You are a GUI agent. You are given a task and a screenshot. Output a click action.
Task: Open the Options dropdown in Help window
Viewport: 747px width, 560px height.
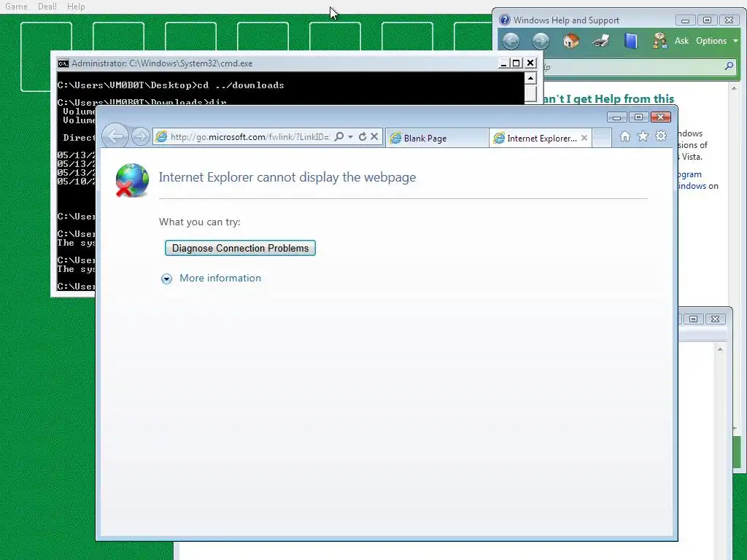tap(716, 41)
